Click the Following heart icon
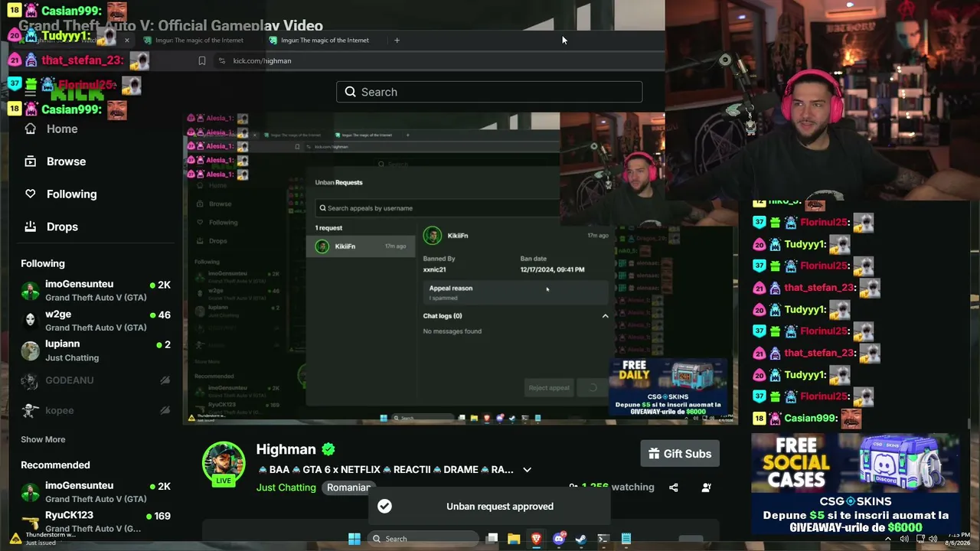980x551 pixels. [x=31, y=194]
